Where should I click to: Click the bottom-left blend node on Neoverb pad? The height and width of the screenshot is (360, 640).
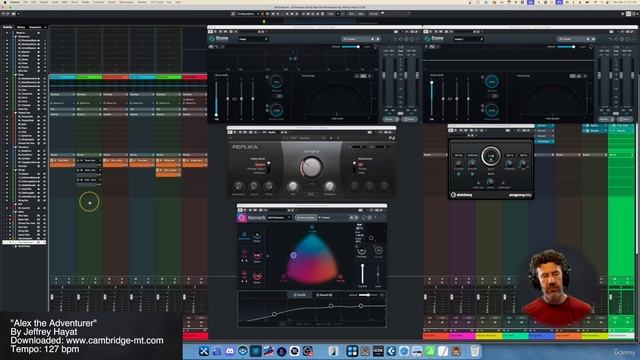point(284,277)
